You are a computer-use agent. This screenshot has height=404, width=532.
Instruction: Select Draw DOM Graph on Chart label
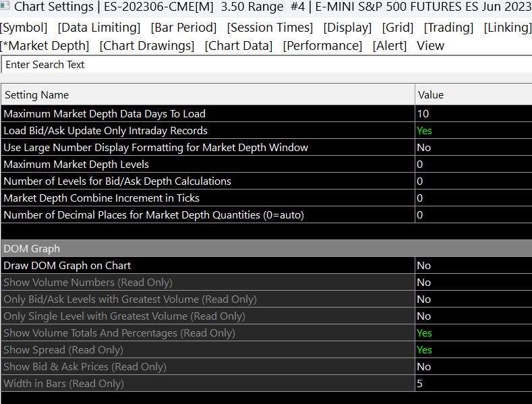(67, 266)
